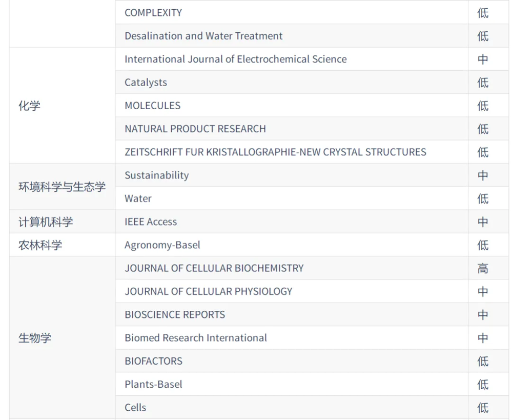Click the MOLECULES journal name

pyautogui.click(x=152, y=106)
